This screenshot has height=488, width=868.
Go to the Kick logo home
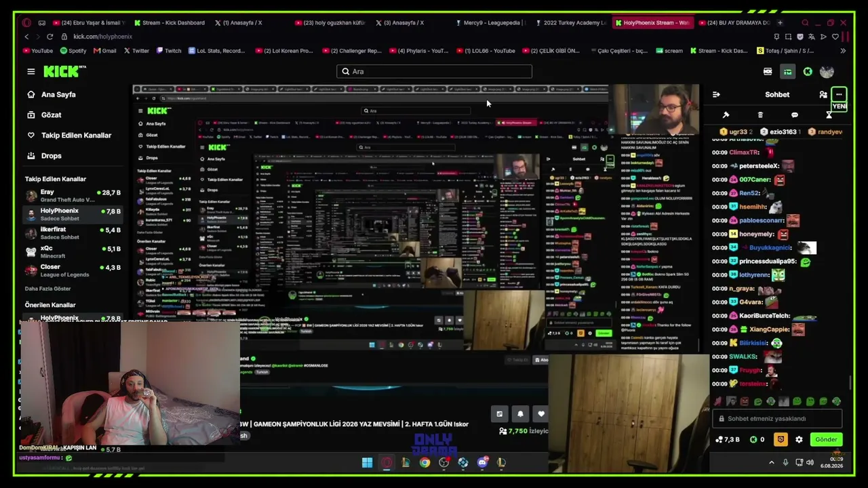pyautogui.click(x=64, y=71)
